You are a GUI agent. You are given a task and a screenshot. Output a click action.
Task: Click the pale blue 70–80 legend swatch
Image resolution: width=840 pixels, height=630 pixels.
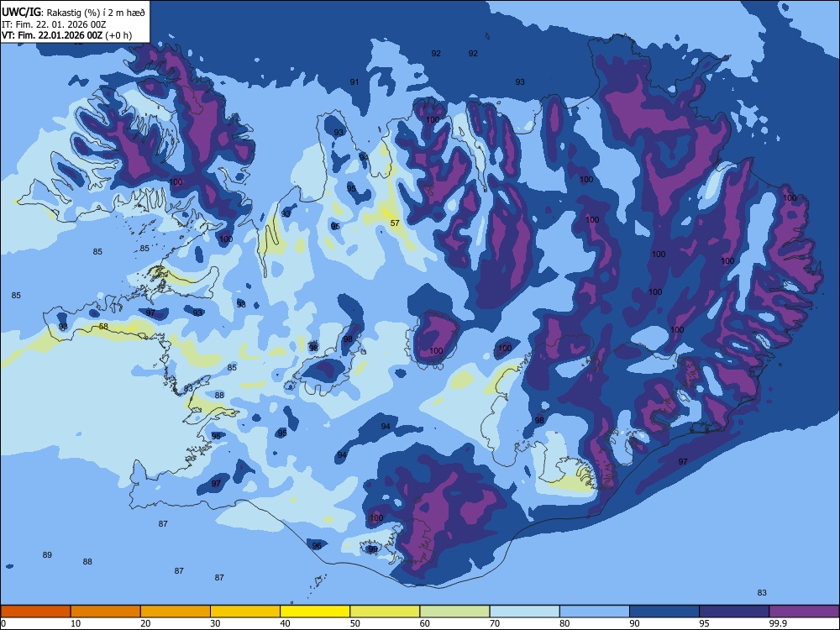[524, 612]
